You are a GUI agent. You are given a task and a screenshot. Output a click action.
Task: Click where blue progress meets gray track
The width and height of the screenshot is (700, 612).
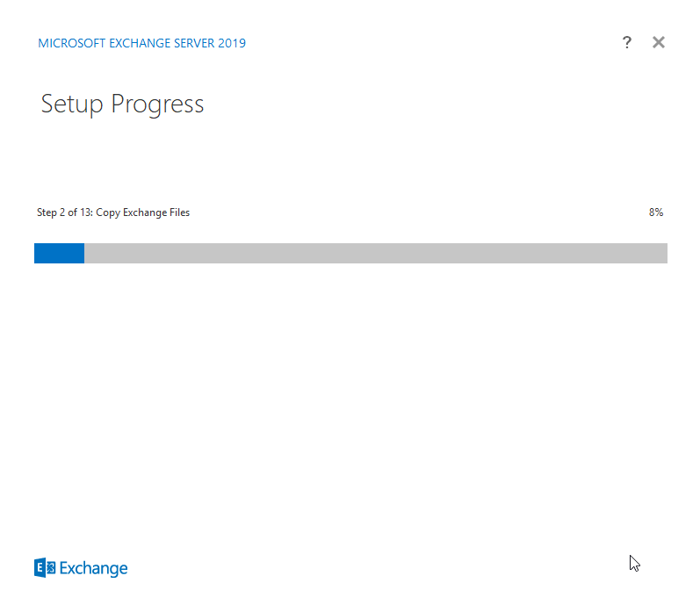(84, 253)
